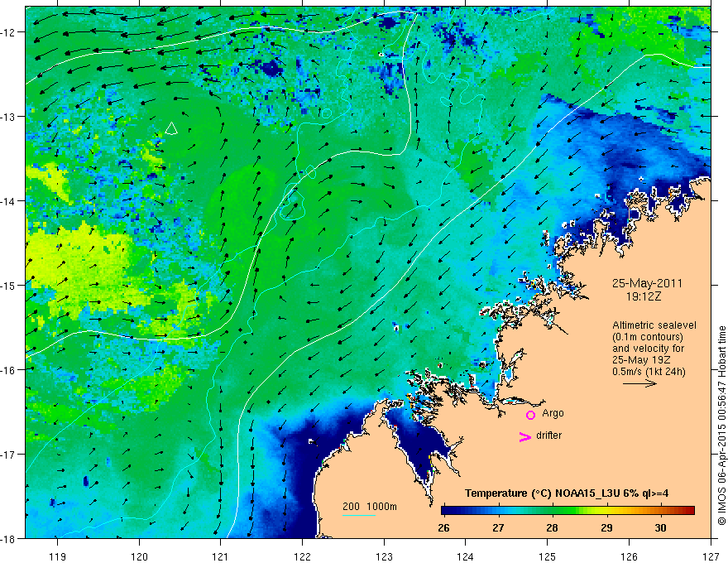The width and height of the screenshot is (728, 563).
Task: Click the cyan depth contour legend line
Action: (359, 515)
